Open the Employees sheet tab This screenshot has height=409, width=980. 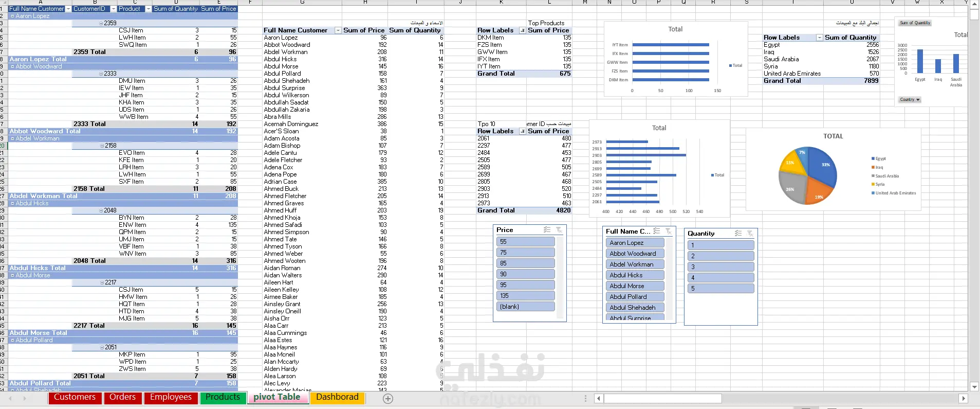171,398
